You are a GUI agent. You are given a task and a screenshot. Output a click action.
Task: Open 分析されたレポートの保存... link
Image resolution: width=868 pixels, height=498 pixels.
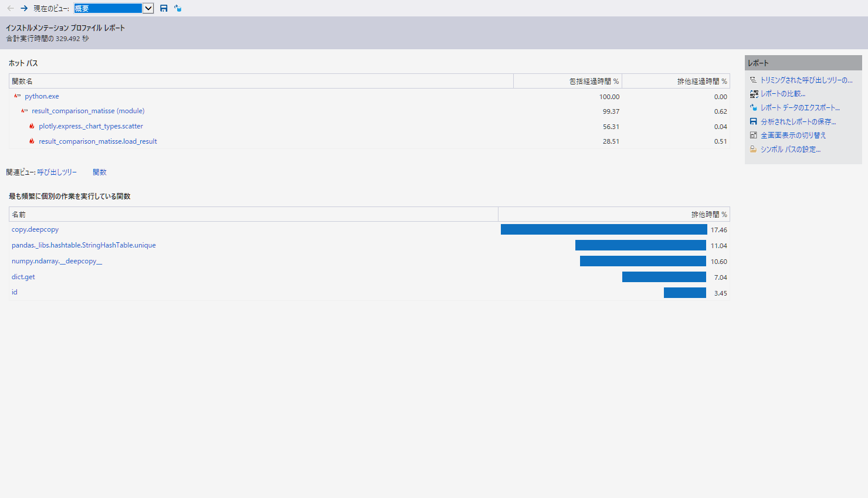(798, 121)
